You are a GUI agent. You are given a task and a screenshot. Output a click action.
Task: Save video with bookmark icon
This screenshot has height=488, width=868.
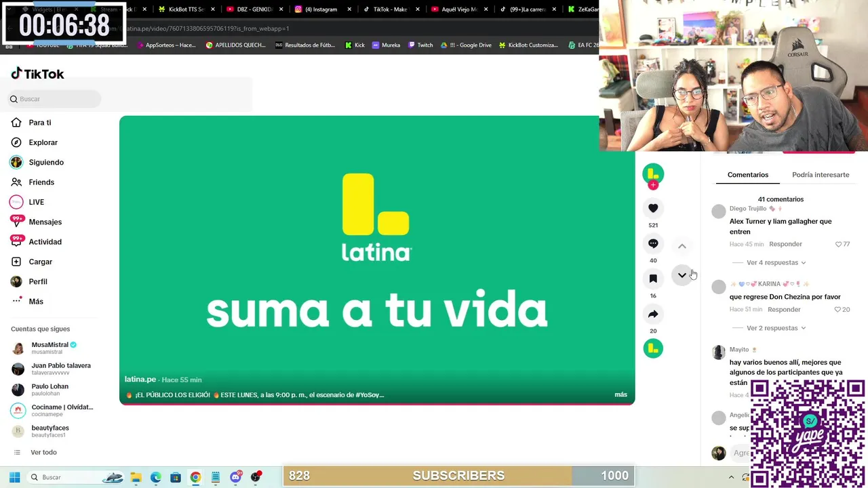pos(653,279)
